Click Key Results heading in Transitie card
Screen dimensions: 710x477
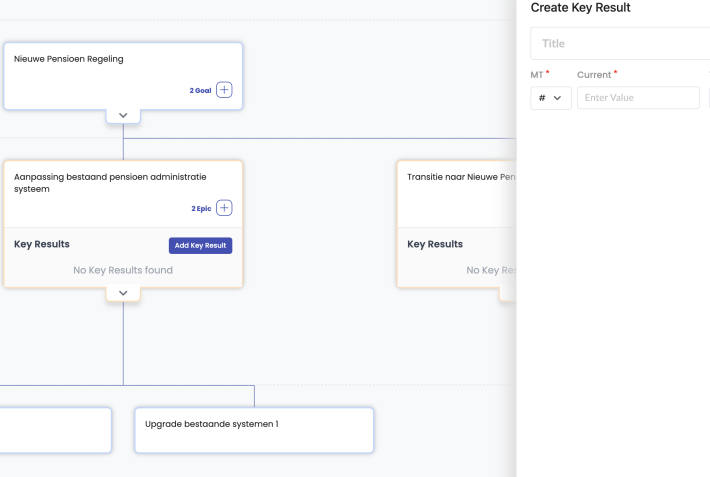[435, 244]
